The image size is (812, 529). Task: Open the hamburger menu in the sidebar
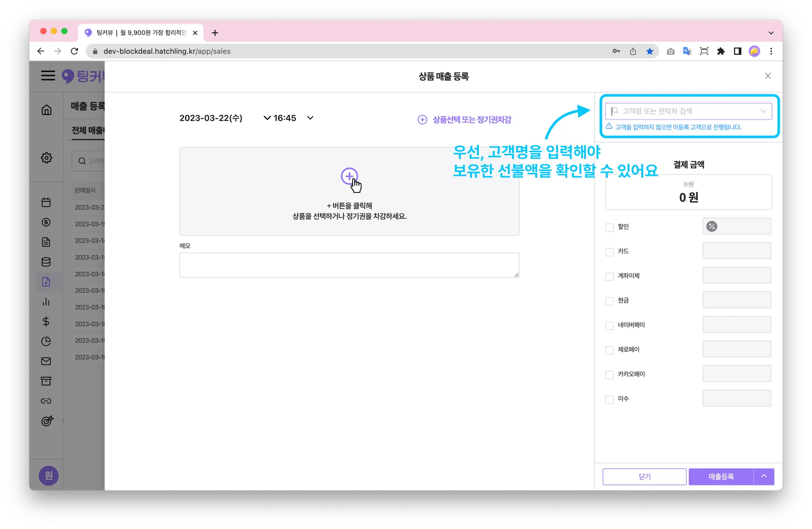coord(48,75)
